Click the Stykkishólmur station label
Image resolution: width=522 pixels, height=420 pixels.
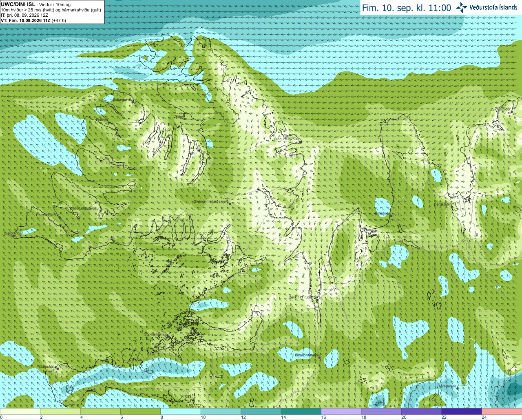click(x=155, y=334)
